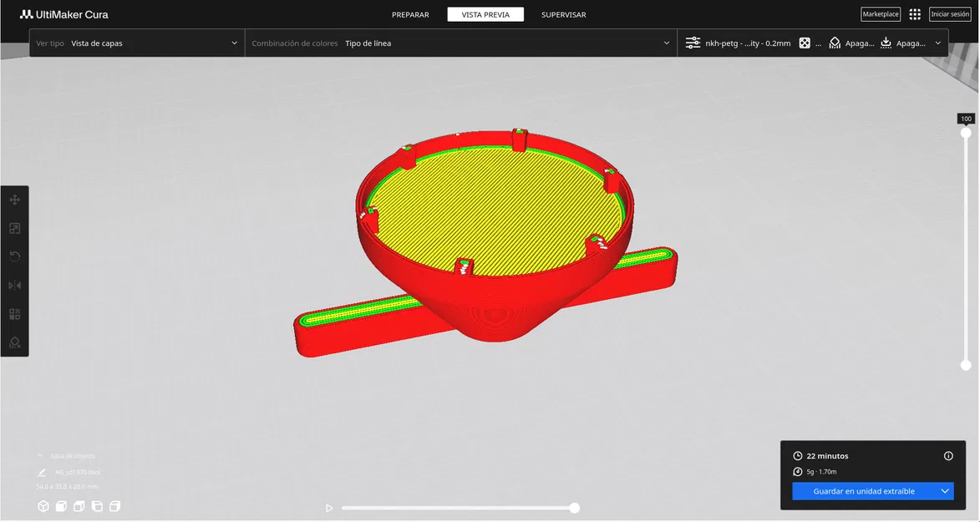The image size is (980, 522).
Task: Open the save options arrow beside Guardar
Action: (945, 491)
